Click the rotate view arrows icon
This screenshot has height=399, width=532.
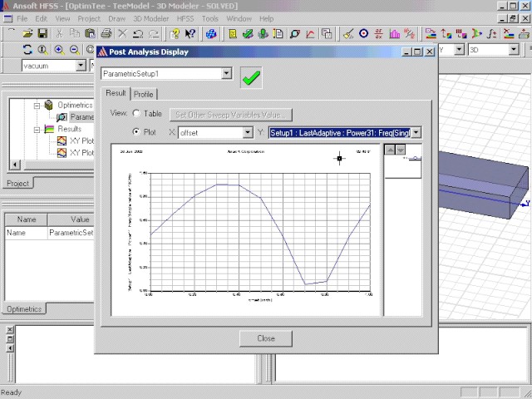point(27,50)
